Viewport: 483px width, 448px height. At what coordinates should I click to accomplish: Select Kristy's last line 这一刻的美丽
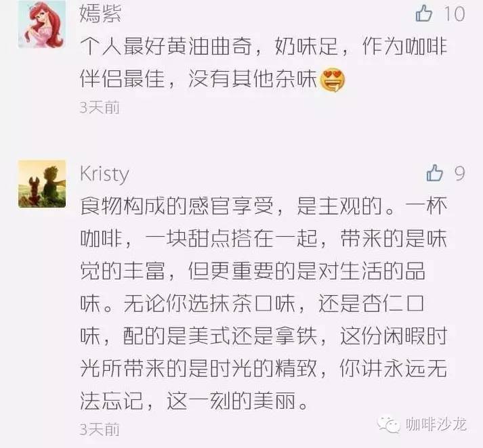[x=194, y=401]
